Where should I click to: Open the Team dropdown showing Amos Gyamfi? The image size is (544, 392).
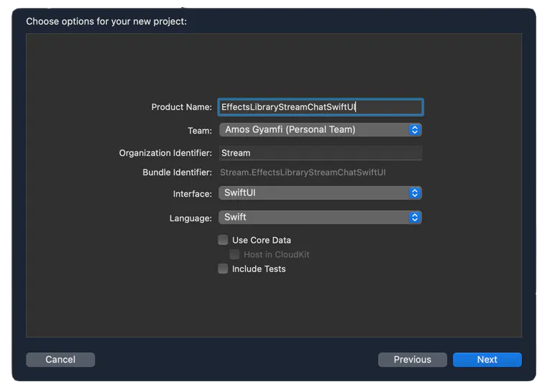point(321,130)
